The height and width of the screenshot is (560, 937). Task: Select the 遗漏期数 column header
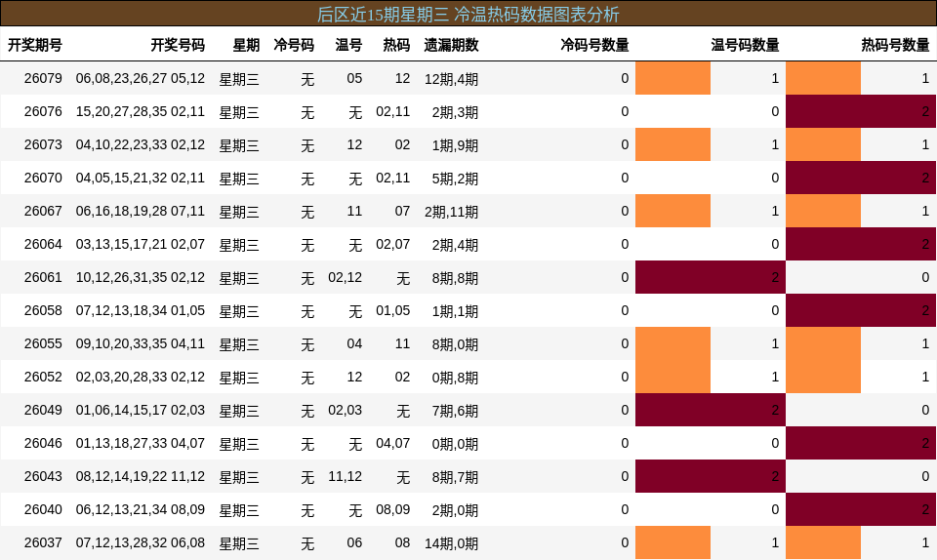[451, 45]
